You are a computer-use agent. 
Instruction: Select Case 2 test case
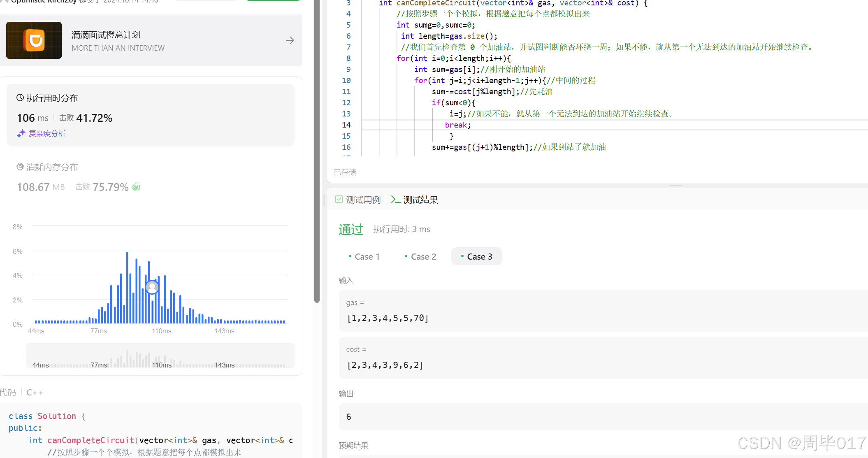[x=420, y=256]
